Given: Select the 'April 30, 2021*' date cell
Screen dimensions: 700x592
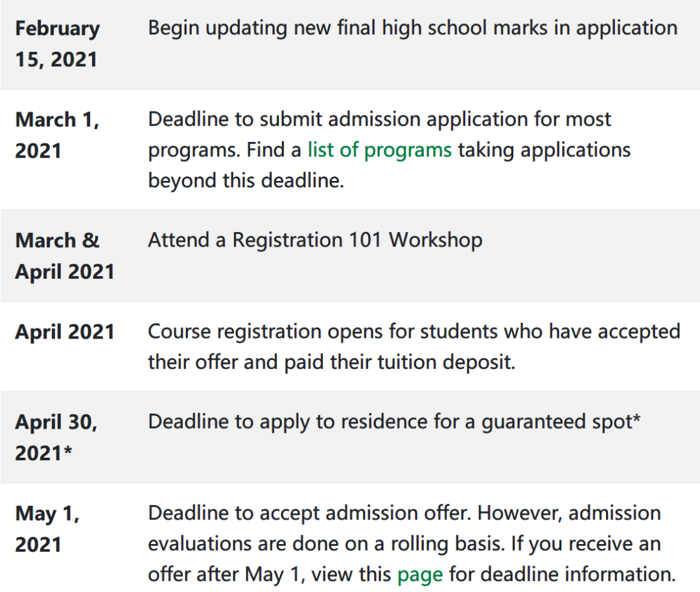Looking at the screenshot, I should [x=56, y=438].
